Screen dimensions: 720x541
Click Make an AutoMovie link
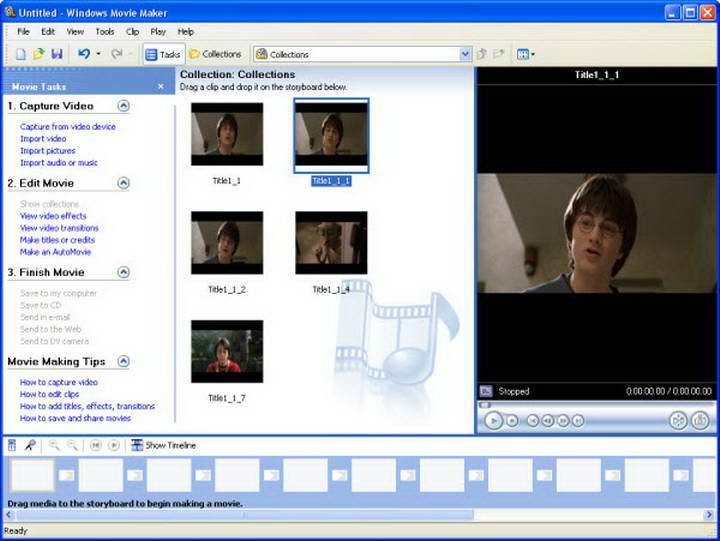[x=56, y=252]
